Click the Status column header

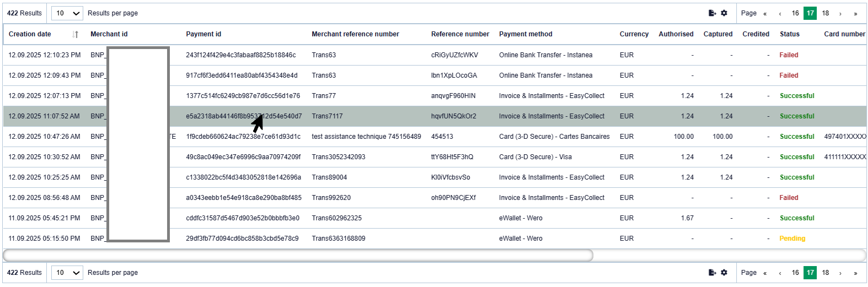point(789,34)
